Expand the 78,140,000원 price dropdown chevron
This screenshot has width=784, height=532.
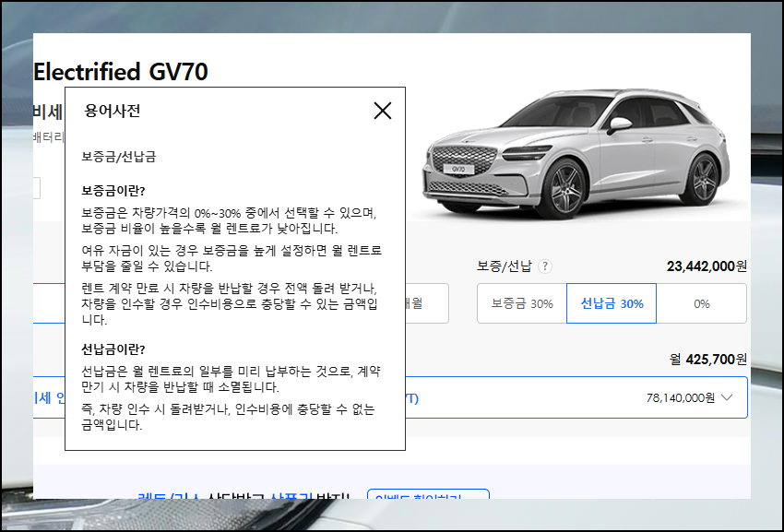[x=727, y=397]
